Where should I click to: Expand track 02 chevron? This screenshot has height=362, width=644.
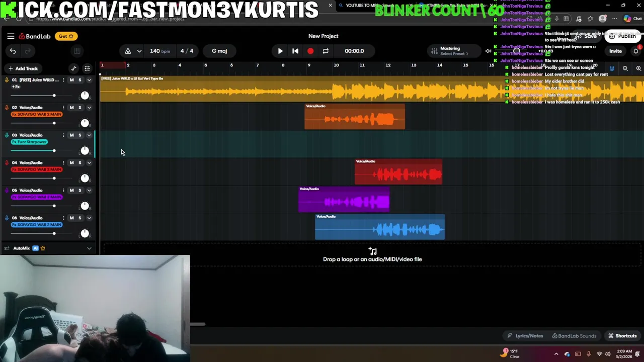coord(89,108)
